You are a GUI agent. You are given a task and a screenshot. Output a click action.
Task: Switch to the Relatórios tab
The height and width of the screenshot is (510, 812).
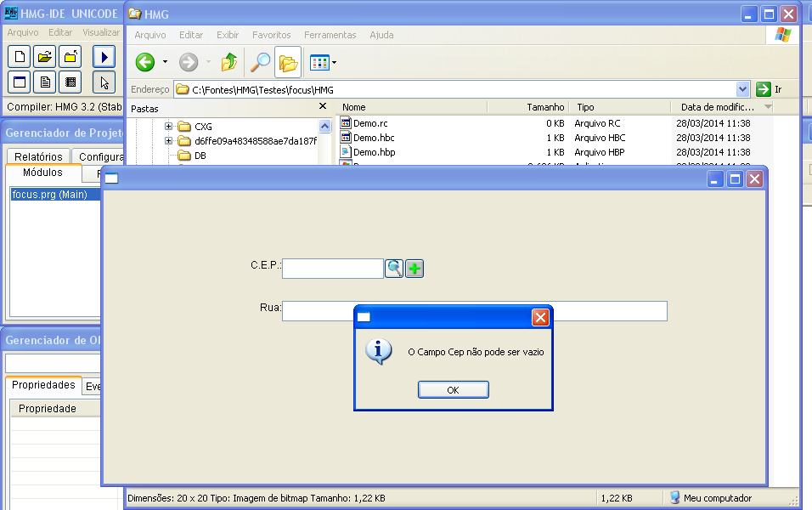tap(38, 156)
